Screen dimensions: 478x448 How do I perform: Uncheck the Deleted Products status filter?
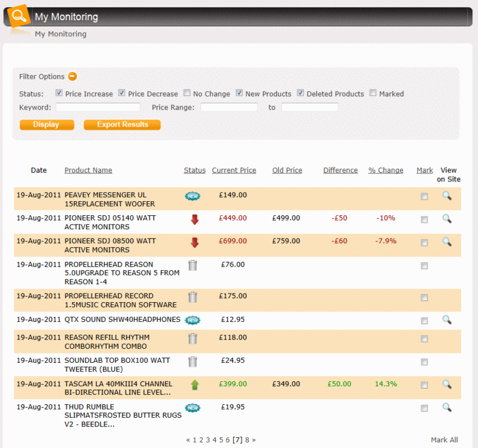pos(301,93)
